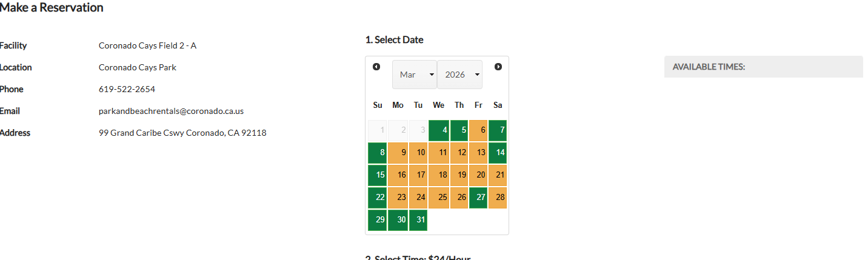Open the 2026 year dropdown
This screenshot has width=868, height=260.
coord(459,75)
